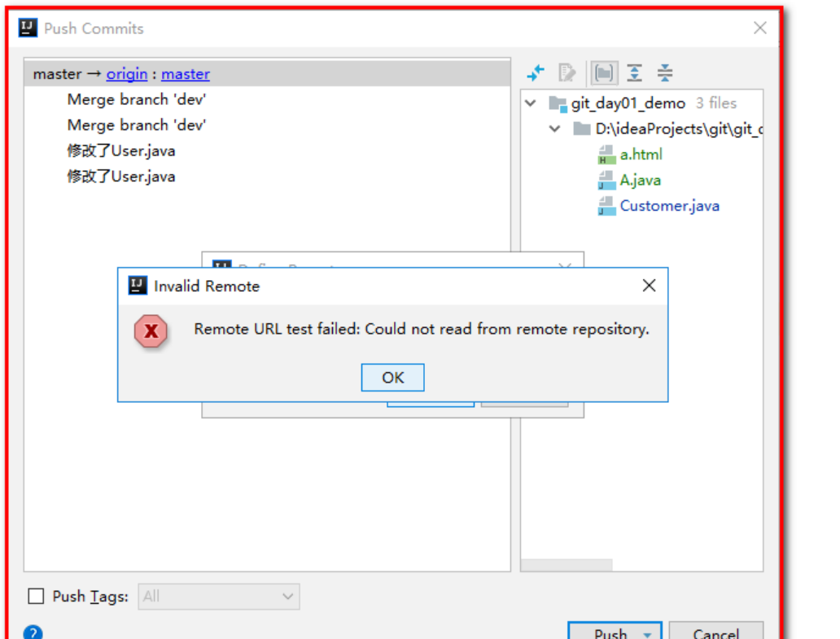Open the origin remote link
Viewport: 840px width, 639px height.
pyautogui.click(x=126, y=74)
